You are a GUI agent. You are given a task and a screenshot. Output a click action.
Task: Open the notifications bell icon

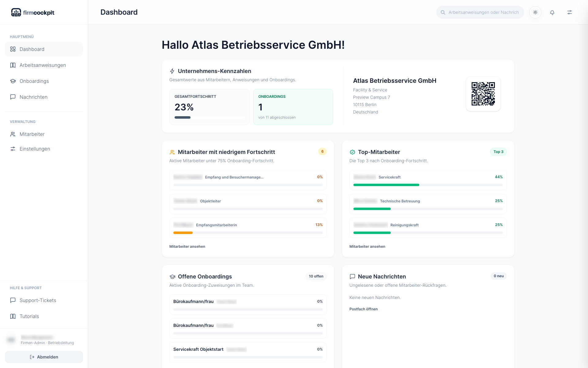tap(552, 12)
